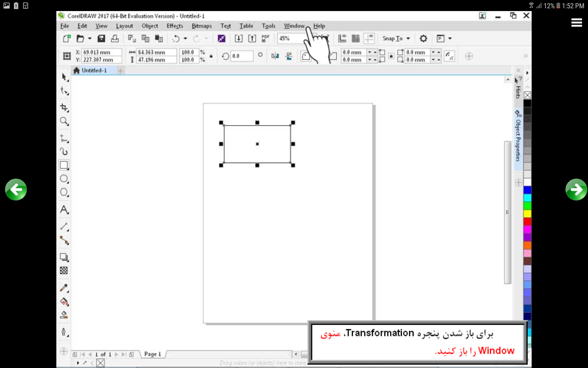Select the Crop tool
The image size is (588, 368).
(64, 108)
